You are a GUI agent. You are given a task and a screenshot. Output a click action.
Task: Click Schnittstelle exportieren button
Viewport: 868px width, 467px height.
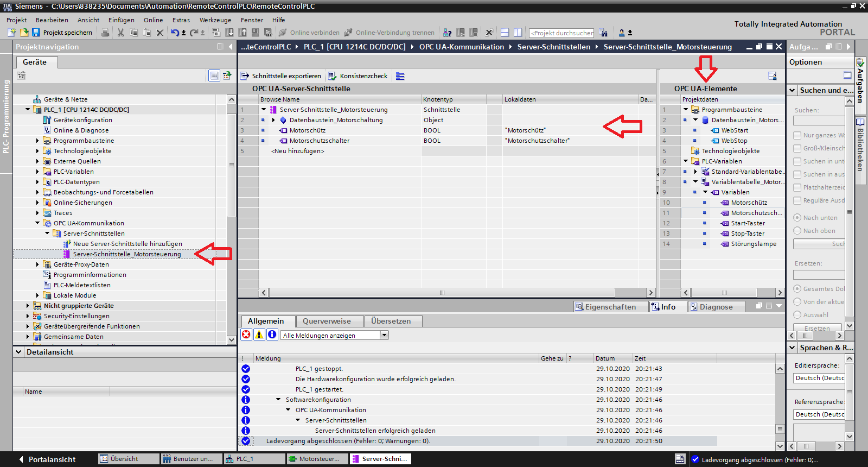pyautogui.click(x=281, y=76)
